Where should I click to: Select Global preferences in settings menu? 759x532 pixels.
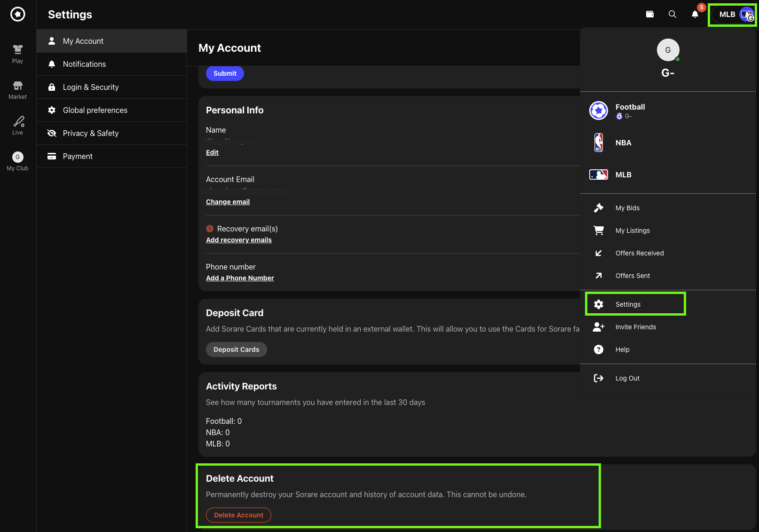[95, 110]
